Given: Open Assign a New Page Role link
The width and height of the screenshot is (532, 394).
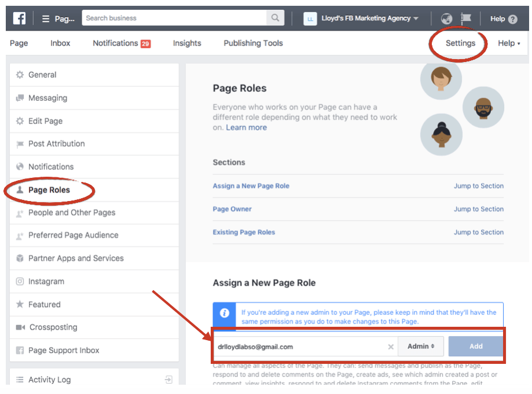Looking at the screenshot, I should click(x=251, y=186).
